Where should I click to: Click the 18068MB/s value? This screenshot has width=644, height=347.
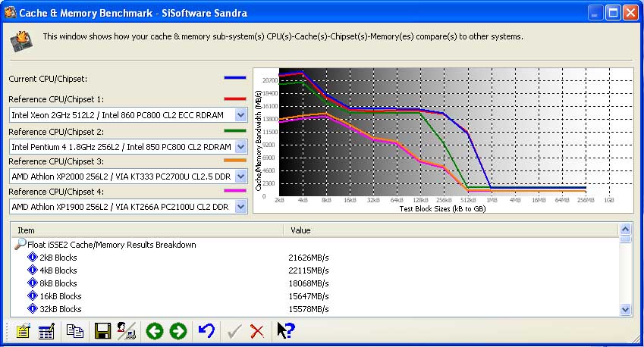(x=309, y=283)
